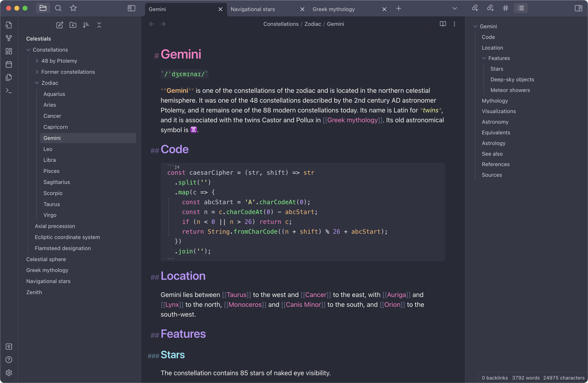Open tags hash icon in right sidebar

click(505, 8)
